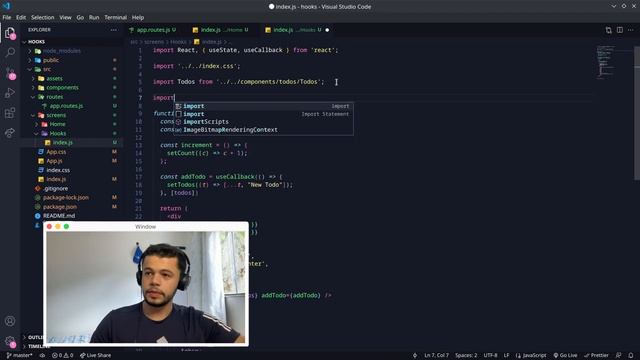This screenshot has height=360, width=640.
Task: Click the feedback icon in status bar
Action: tap(618, 356)
